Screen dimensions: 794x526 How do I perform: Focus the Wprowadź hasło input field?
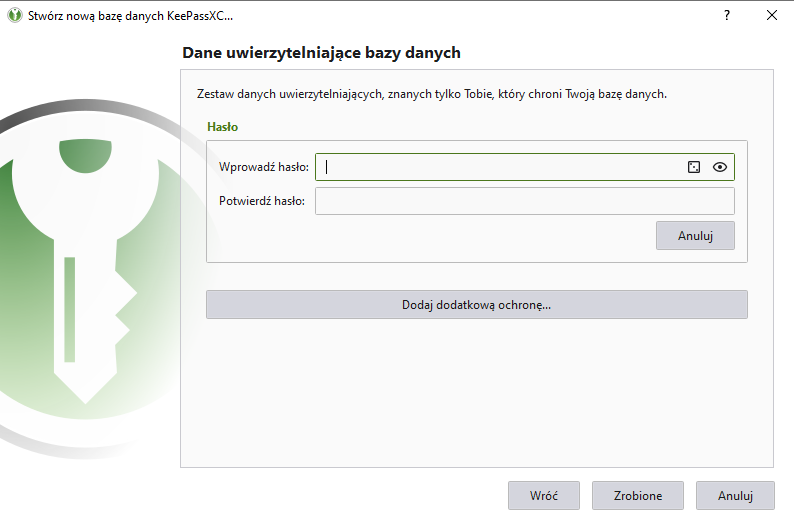coord(525,167)
